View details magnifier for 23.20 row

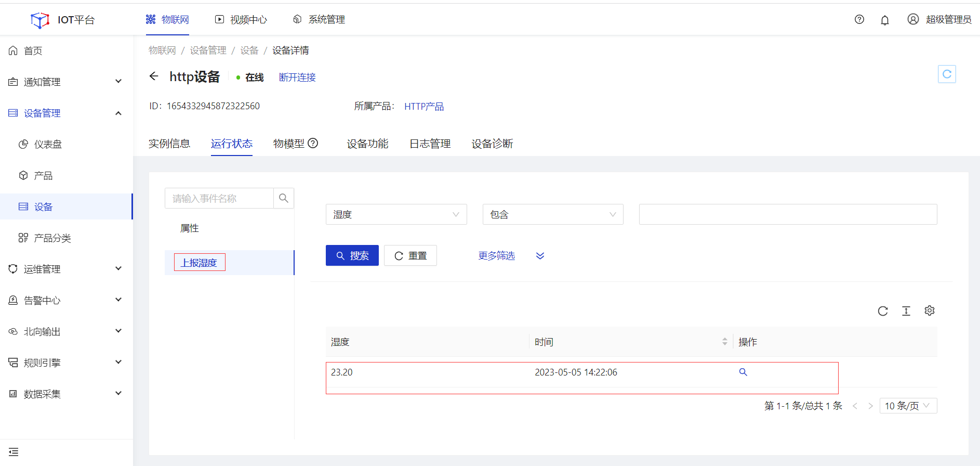pos(743,372)
